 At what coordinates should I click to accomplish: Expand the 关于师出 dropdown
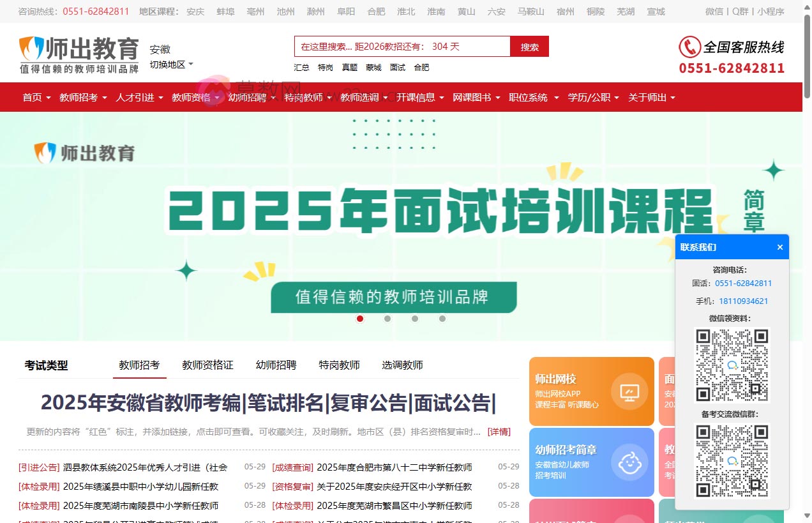tap(648, 97)
